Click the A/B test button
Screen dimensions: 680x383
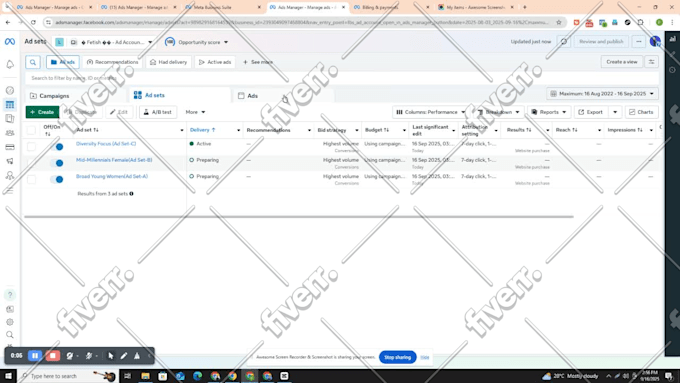pyautogui.click(x=158, y=112)
